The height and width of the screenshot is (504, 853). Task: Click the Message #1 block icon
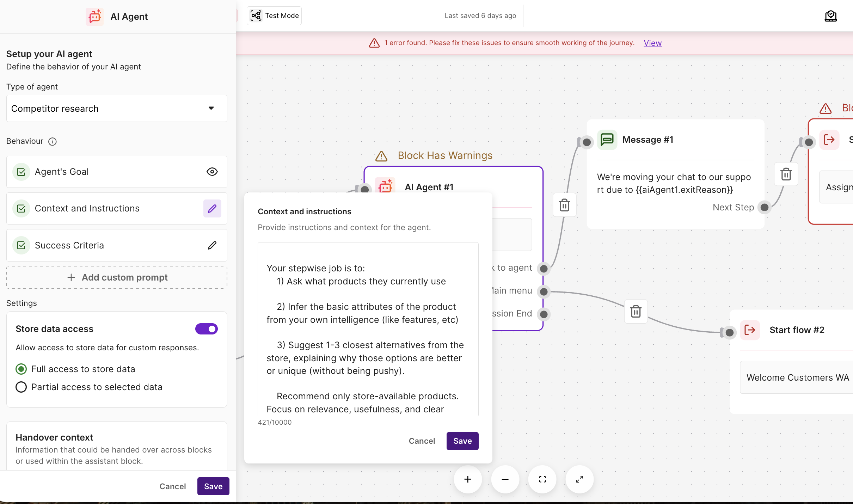(607, 140)
